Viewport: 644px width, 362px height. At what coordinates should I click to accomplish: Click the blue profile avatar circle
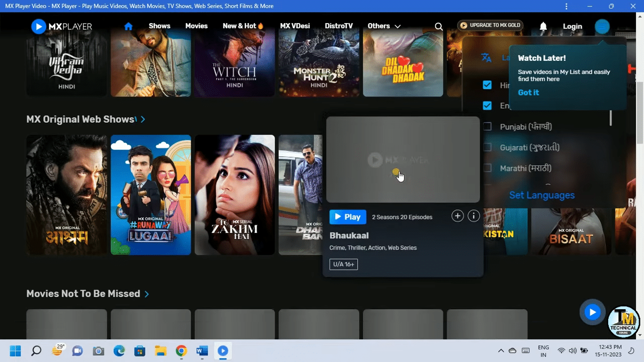pyautogui.click(x=602, y=26)
